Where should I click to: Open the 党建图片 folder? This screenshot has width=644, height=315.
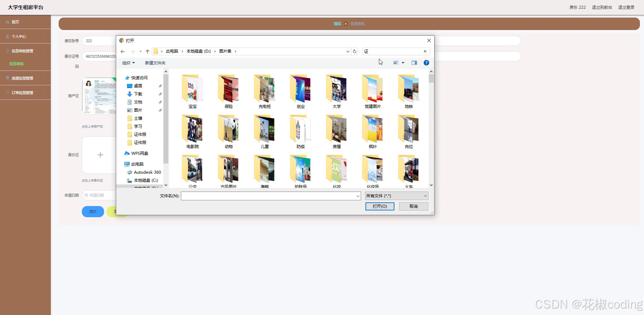tap(373, 91)
